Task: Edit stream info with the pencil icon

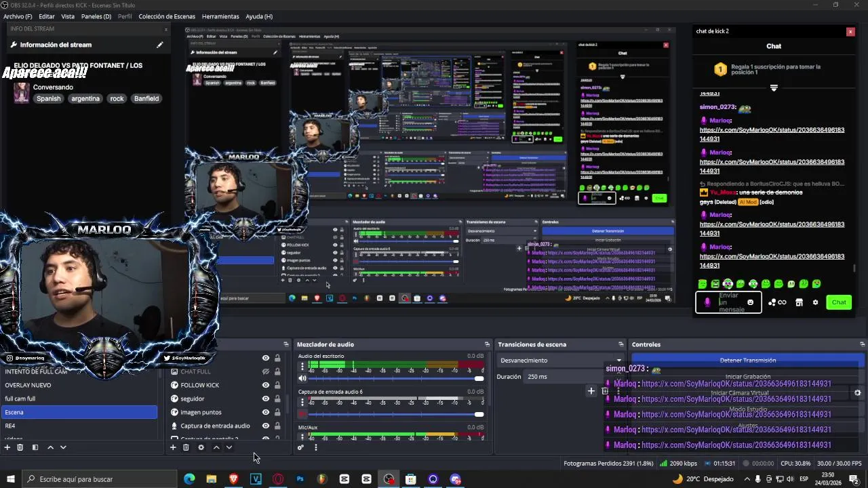Action: tap(160, 45)
